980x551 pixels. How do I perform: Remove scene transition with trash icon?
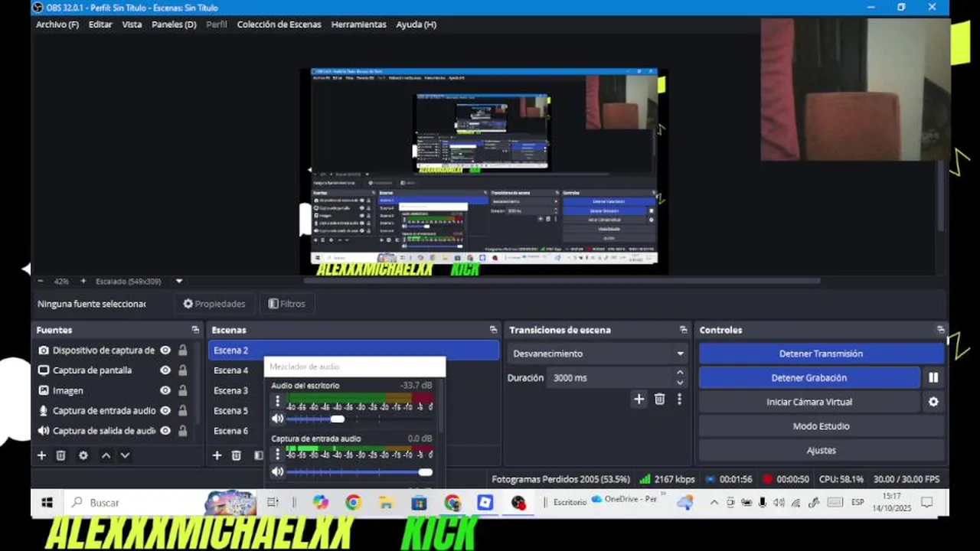659,399
